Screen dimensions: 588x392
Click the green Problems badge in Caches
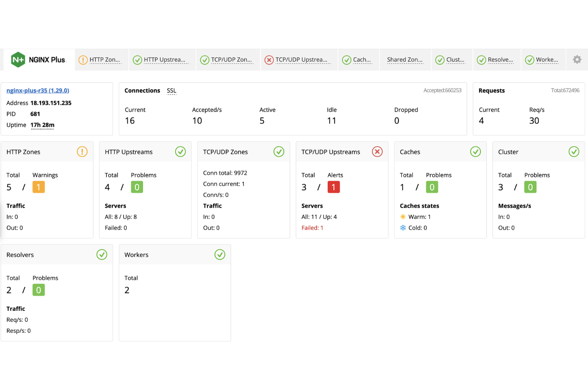[x=432, y=187]
